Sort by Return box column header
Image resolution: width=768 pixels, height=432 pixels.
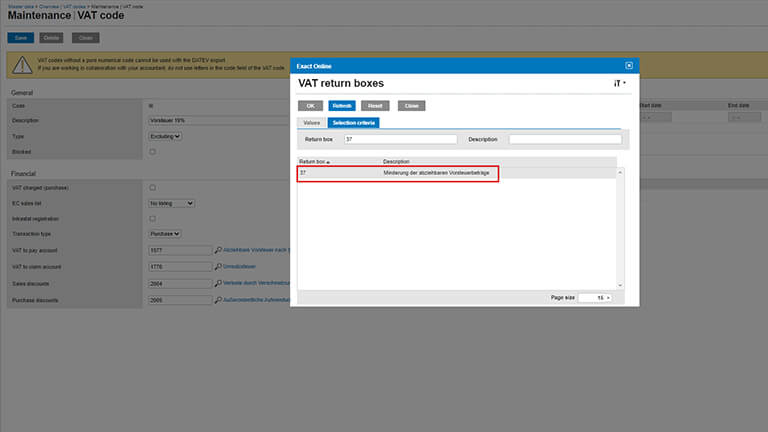click(x=316, y=161)
